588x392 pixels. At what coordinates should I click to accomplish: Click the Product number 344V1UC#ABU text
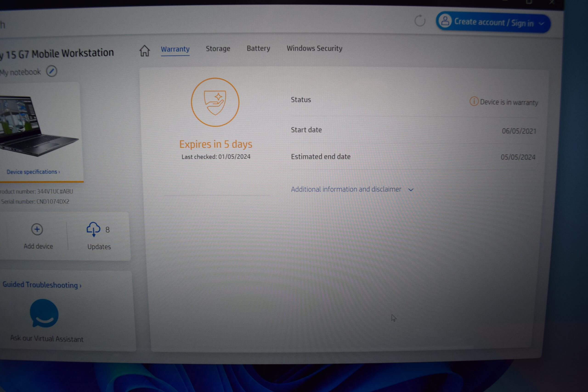(x=37, y=192)
